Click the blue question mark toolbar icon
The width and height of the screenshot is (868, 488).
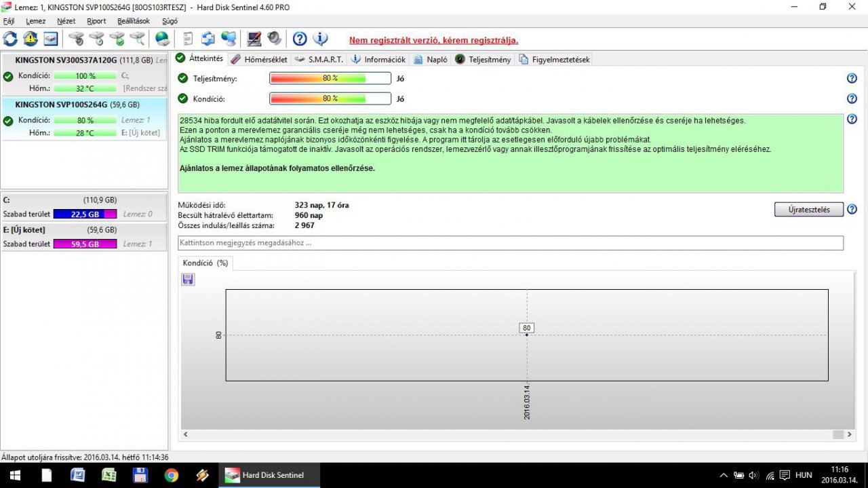(300, 39)
